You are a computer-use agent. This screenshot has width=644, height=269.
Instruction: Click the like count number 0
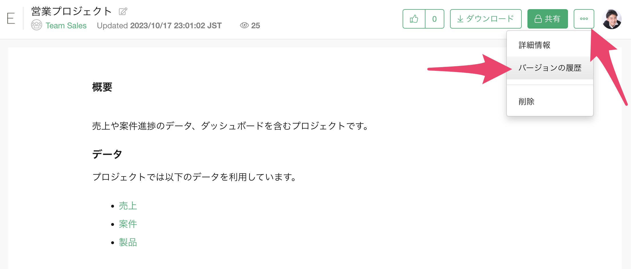tap(434, 19)
